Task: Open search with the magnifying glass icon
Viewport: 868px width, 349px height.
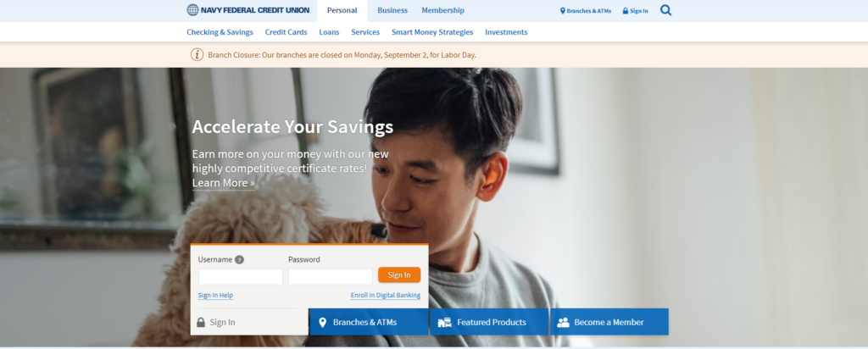Action: tap(665, 10)
